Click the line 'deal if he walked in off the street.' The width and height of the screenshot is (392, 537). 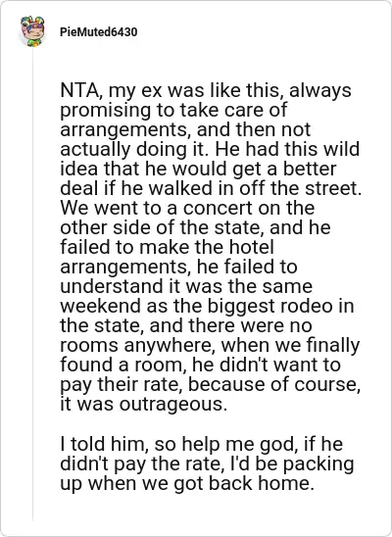(x=211, y=188)
